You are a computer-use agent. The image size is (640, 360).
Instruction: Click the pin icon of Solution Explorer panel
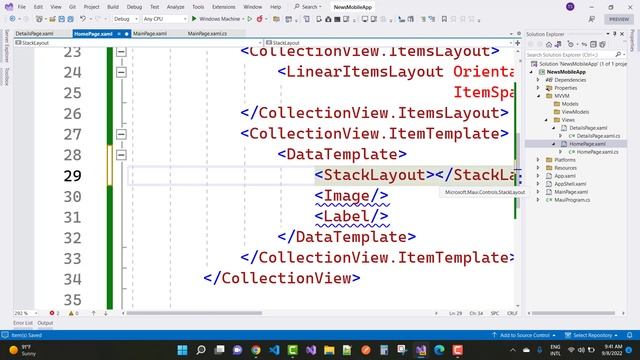[615, 34]
